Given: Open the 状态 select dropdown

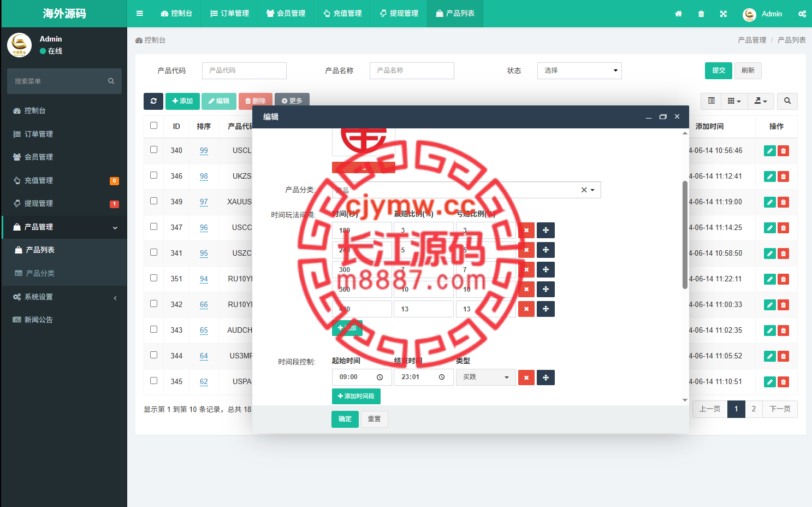Looking at the screenshot, I should click(579, 70).
